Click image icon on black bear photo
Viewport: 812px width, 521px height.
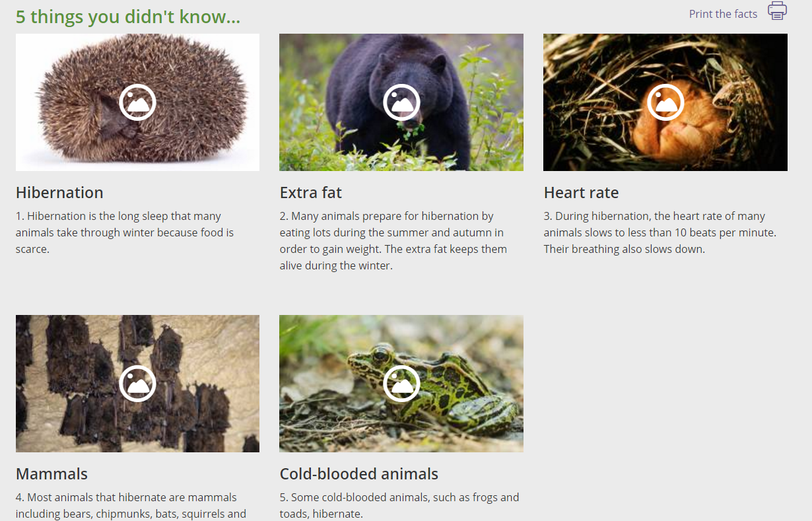click(x=401, y=102)
